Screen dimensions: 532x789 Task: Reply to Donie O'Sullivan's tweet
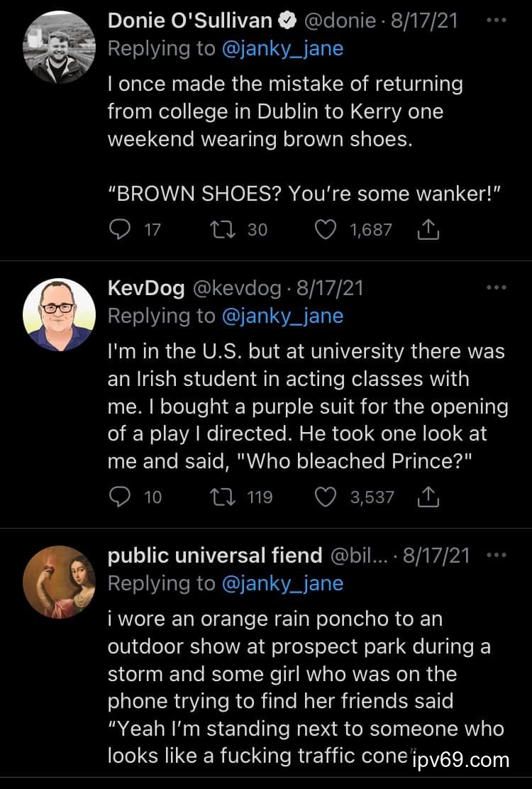coord(122,230)
